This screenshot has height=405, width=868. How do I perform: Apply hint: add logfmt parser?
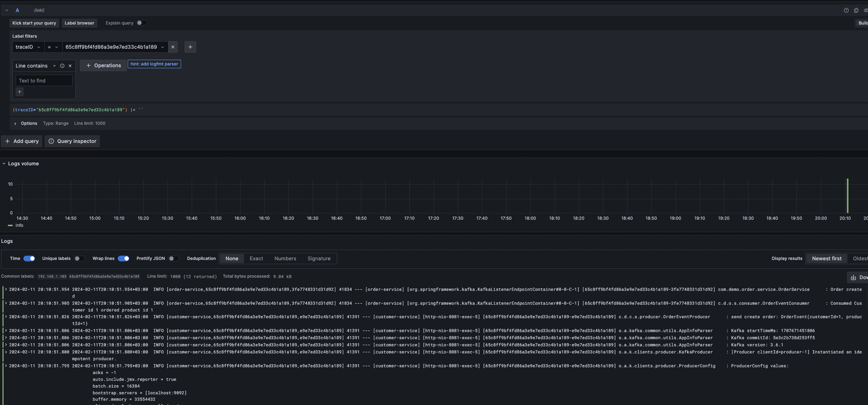(x=154, y=64)
